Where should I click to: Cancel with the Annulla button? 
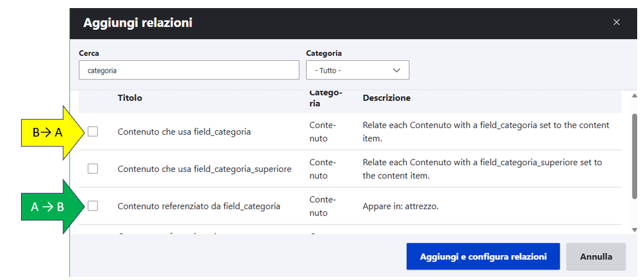coord(596,256)
